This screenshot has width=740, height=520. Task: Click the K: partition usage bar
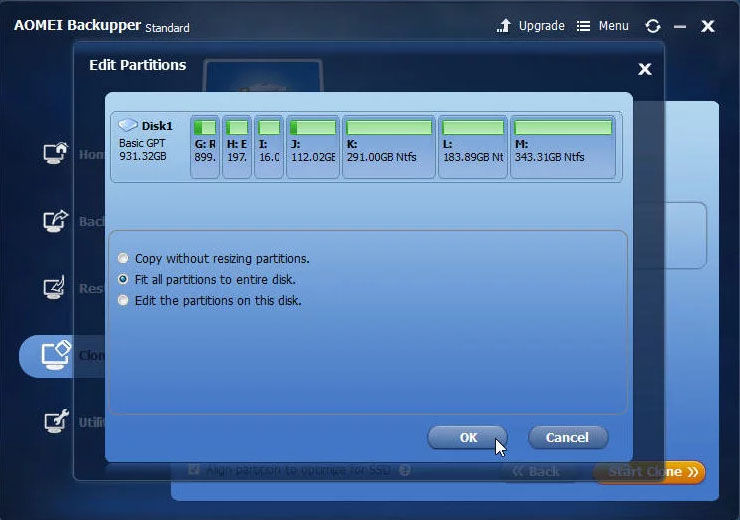pos(389,127)
